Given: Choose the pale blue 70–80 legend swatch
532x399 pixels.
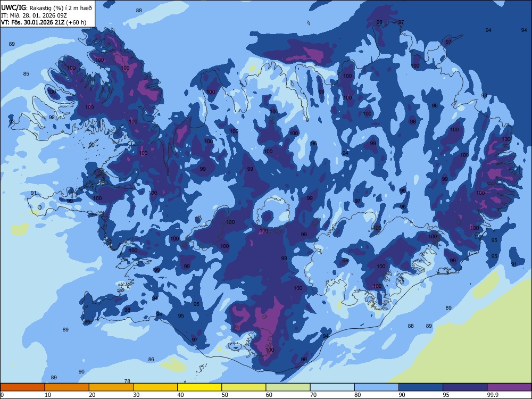Looking at the screenshot, I should pos(332,387).
